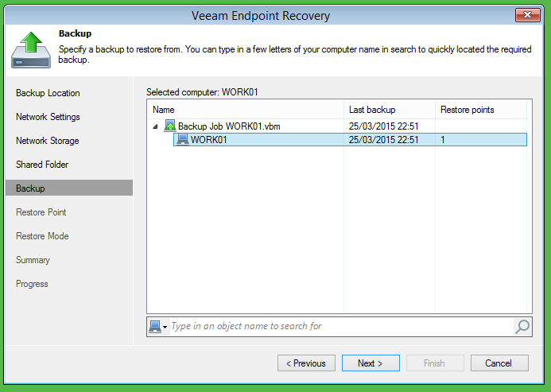Click the backup drive icon in header
The height and width of the screenshot is (392, 551).
(31, 50)
